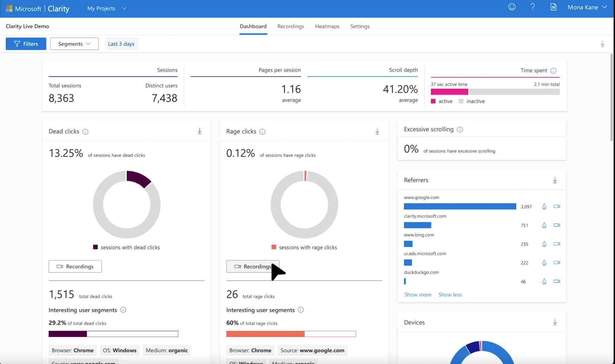Image resolution: width=615 pixels, height=364 pixels.
Task: Click the release notes document icon
Action: click(553, 7)
